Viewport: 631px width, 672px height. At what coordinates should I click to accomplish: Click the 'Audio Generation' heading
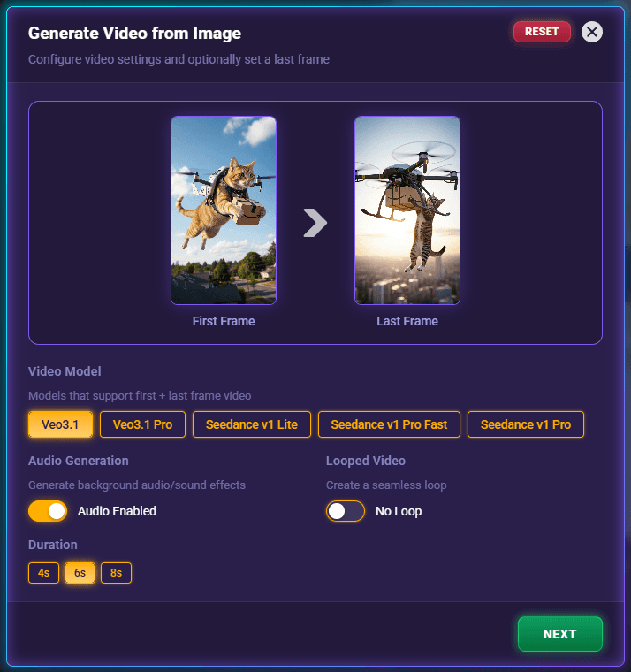coord(79,461)
